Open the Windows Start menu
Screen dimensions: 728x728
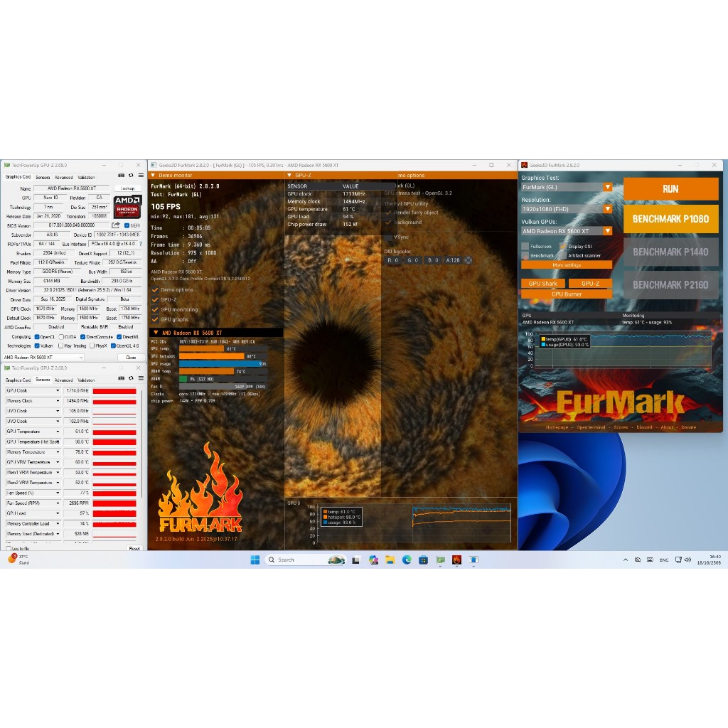coord(255,560)
